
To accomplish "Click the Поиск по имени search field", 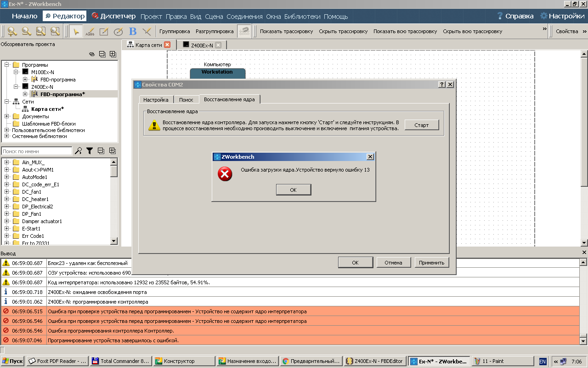I will click(37, 151).
